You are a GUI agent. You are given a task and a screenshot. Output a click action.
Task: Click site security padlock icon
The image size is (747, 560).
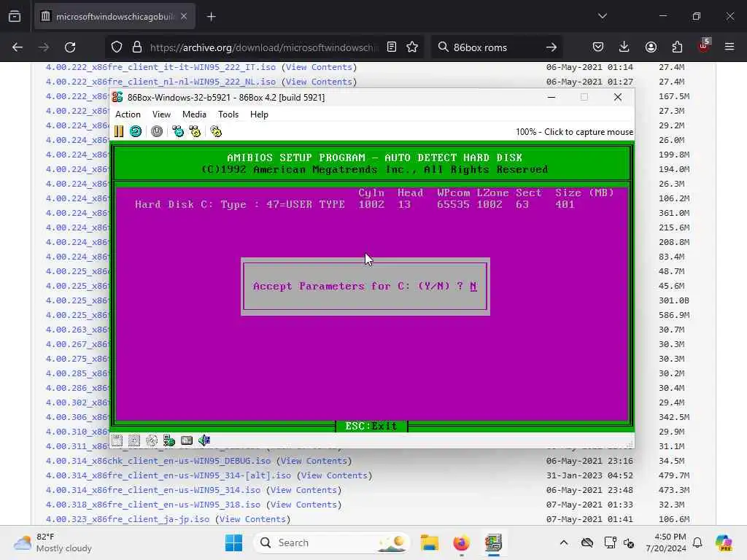(137, 47)
